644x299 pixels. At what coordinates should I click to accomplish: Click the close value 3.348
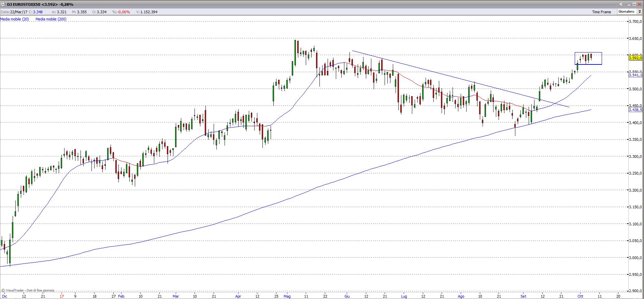pyautogui.click(x=38, y=12)
